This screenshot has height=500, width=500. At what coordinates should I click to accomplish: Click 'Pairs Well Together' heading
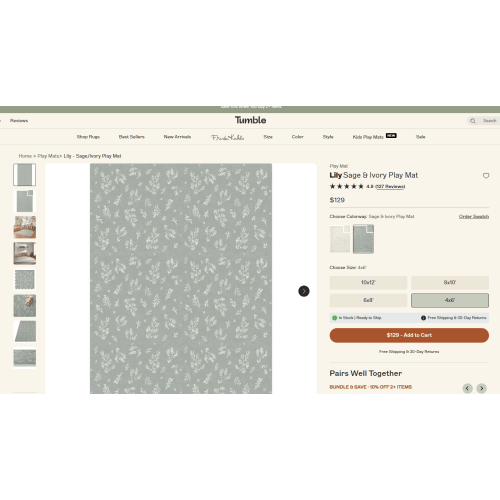coord(366,373)
